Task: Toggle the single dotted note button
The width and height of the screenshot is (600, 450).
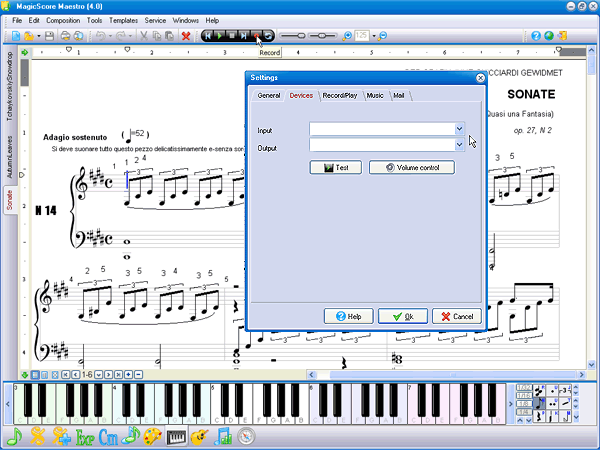Action: coord(552,391)
